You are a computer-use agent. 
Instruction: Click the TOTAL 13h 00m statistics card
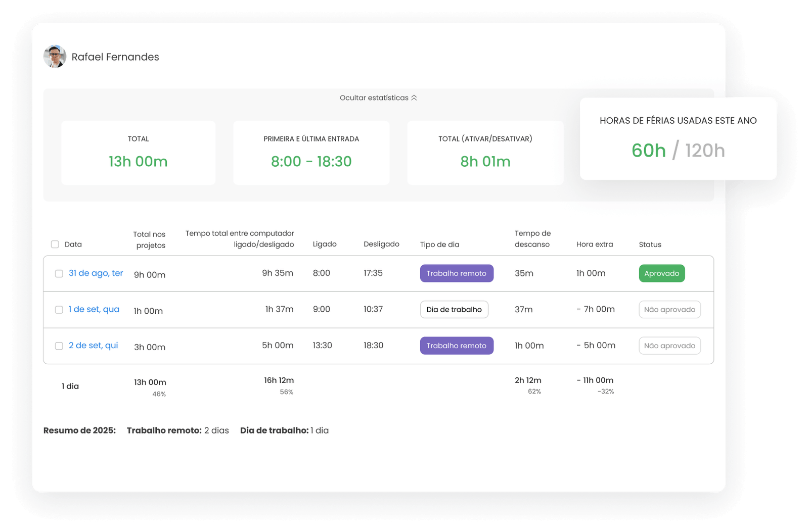(138, 153)
